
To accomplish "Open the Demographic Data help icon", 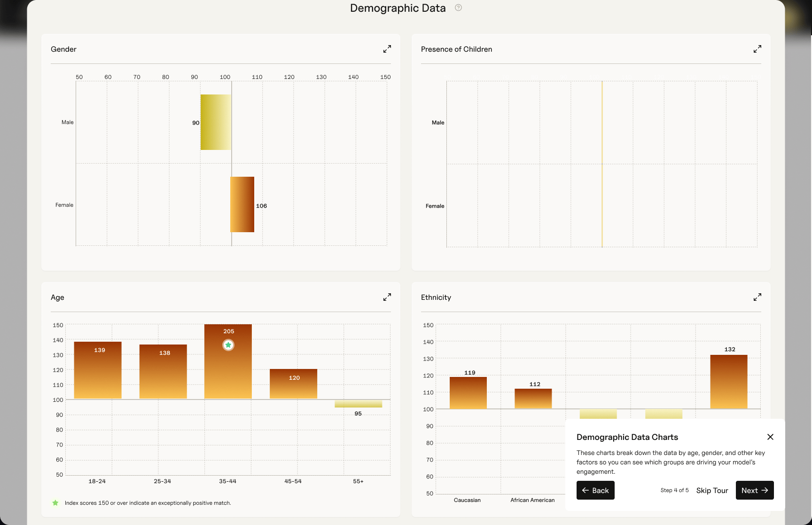I will tap(458, 8).
